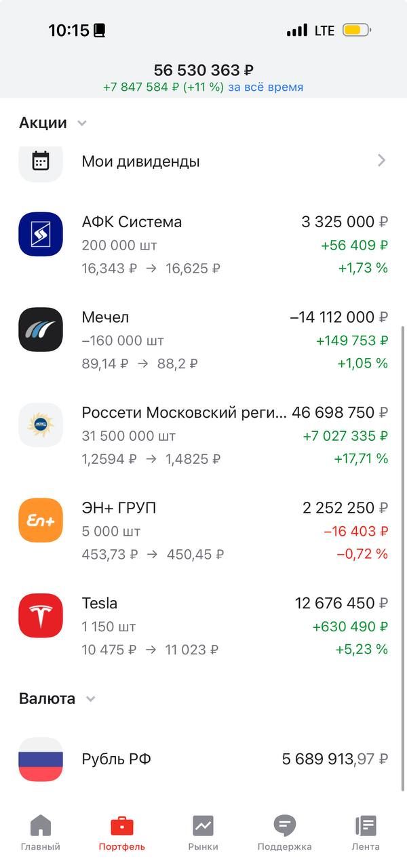Collapse the Акции section chevron

82,123
